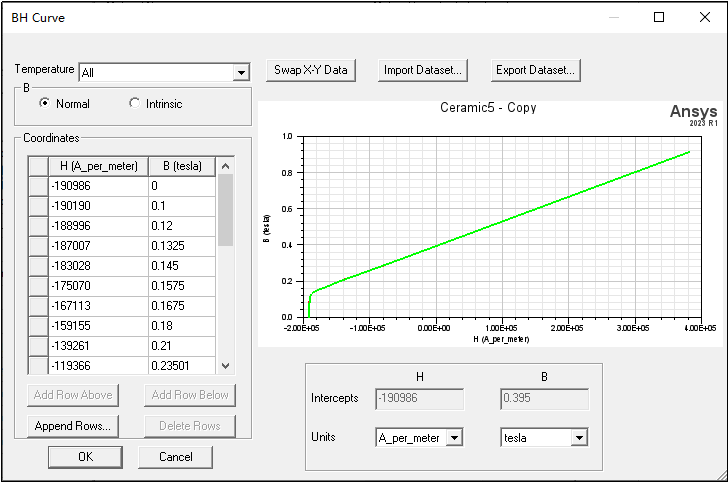Open the Temperature dropdown
The image size is (728, 482).
240,72
